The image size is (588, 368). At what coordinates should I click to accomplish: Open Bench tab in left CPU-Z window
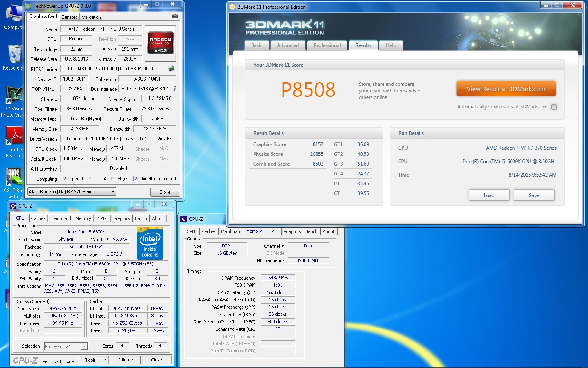coord(141,218)
